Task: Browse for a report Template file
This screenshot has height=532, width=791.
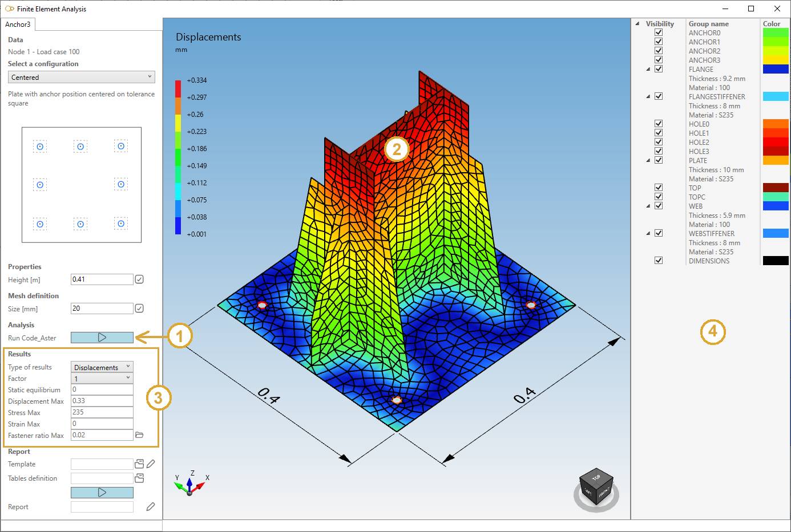Action: coord(139,464)
